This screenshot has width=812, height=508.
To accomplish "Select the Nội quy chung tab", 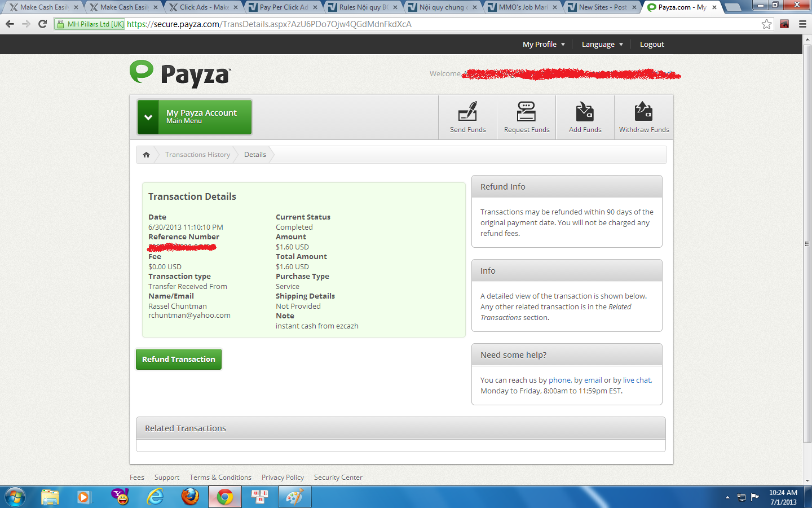I will tap(443, 7).
